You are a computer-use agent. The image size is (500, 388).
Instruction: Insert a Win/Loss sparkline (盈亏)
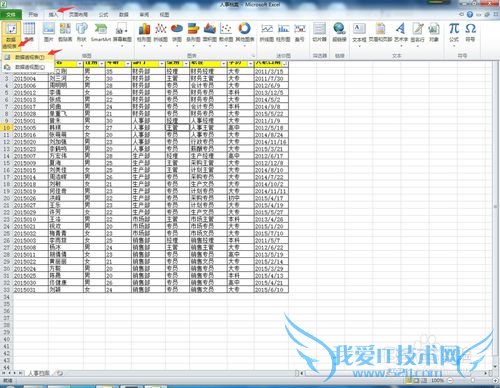point(300,32)
